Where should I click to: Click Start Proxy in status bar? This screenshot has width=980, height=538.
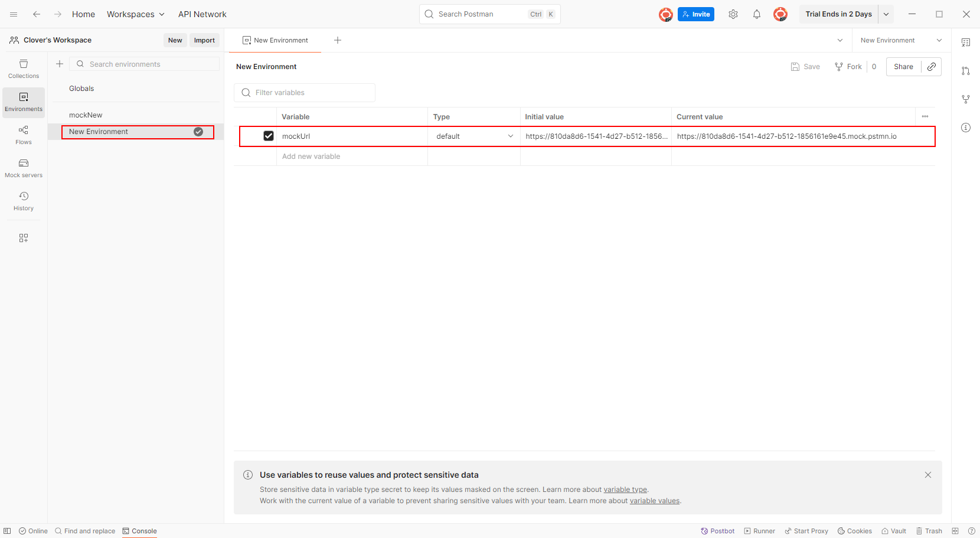click(x=806, y=531)
